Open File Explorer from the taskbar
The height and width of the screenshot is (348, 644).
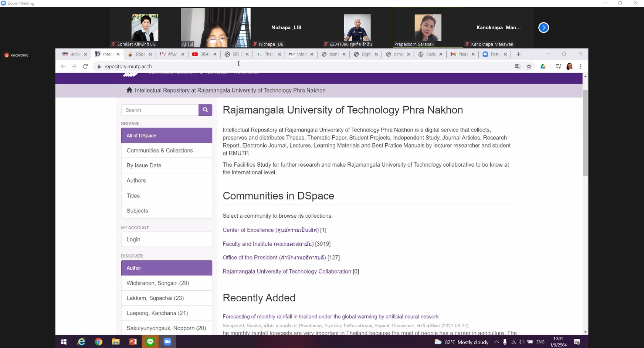[x=116, y=342]
